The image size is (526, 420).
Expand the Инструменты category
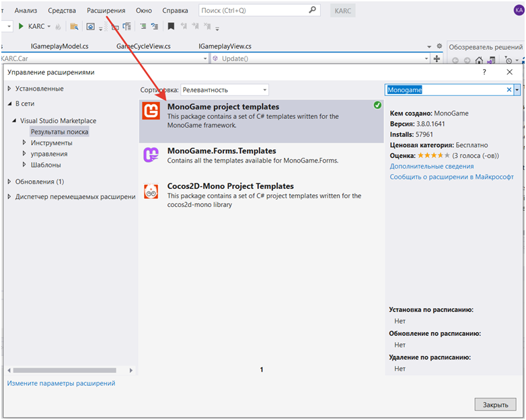(24, 142)
